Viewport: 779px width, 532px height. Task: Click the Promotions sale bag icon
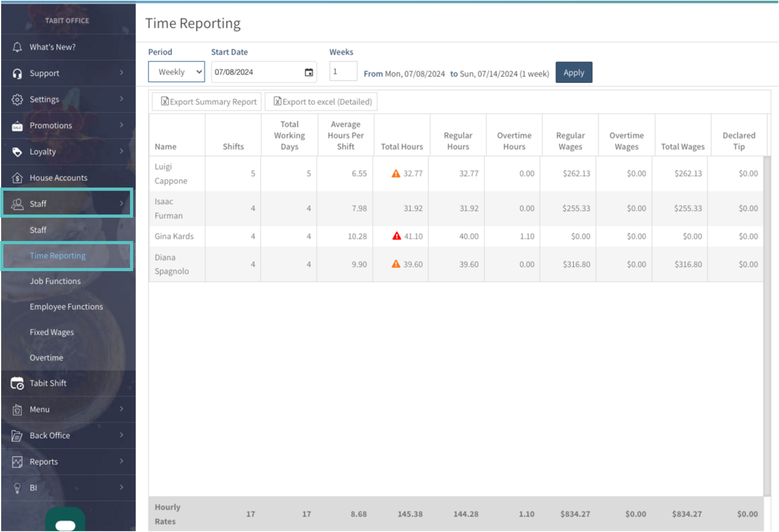(x=17, y=126)
